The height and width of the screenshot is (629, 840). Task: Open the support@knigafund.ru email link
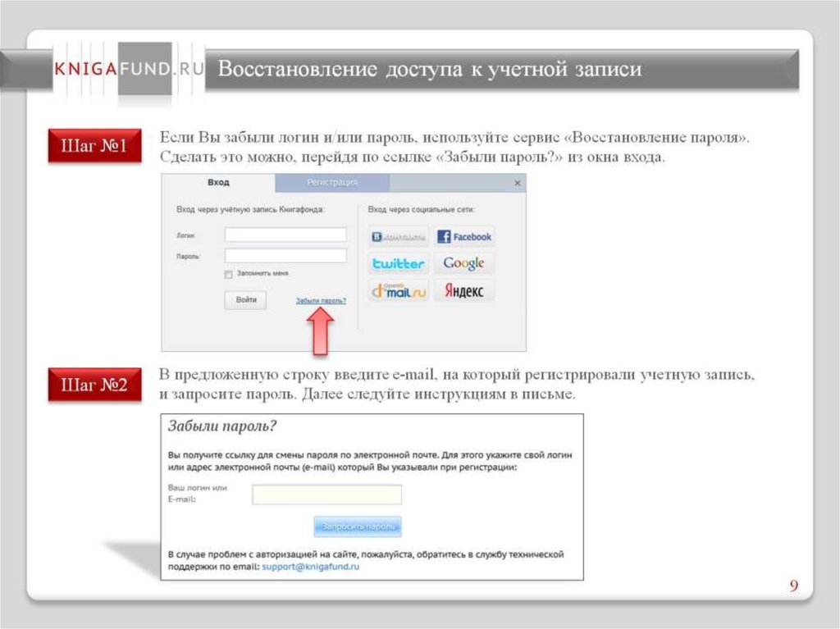pyautogui.click(x=312, y=566)
